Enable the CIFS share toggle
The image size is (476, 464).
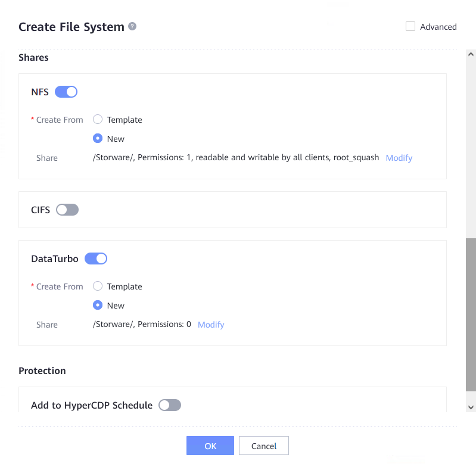[67, 210]
